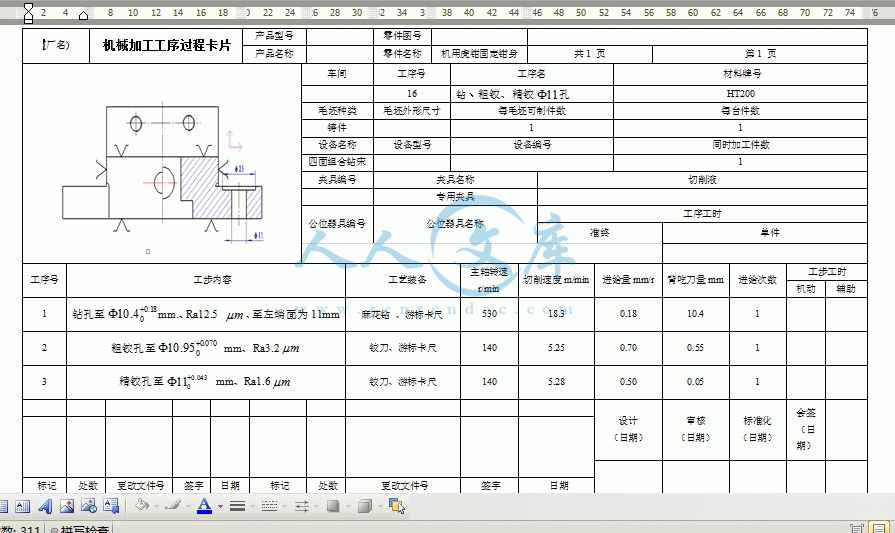895x533 pixels.
Task: Select the process name 钻、粗铰、精铰 Φ11孔
Action: coord(512,94)
